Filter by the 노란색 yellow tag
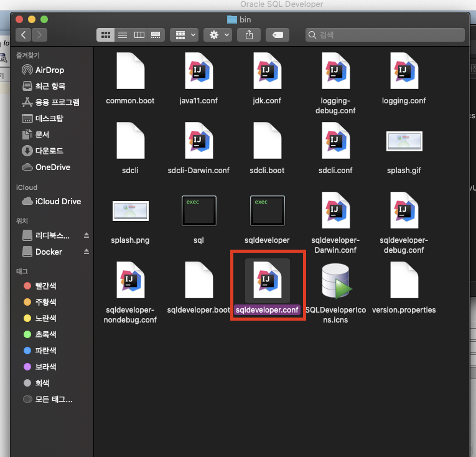 [40, 318]
